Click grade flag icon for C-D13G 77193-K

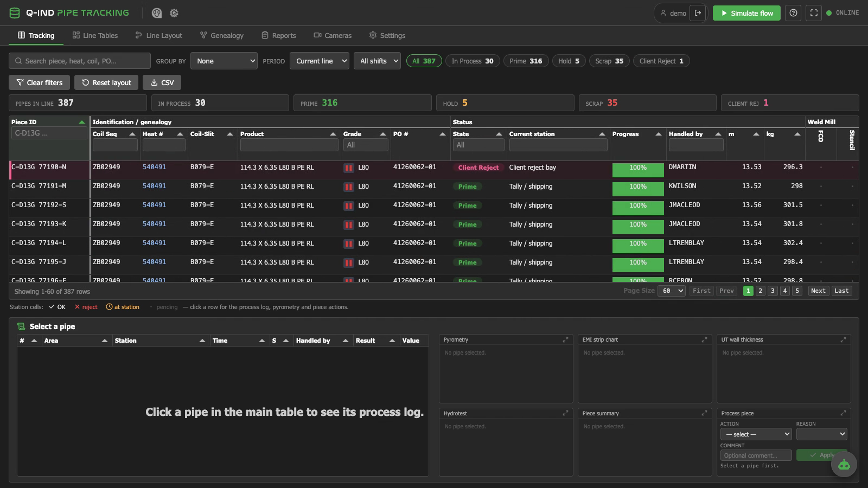(x=349, y=225)
